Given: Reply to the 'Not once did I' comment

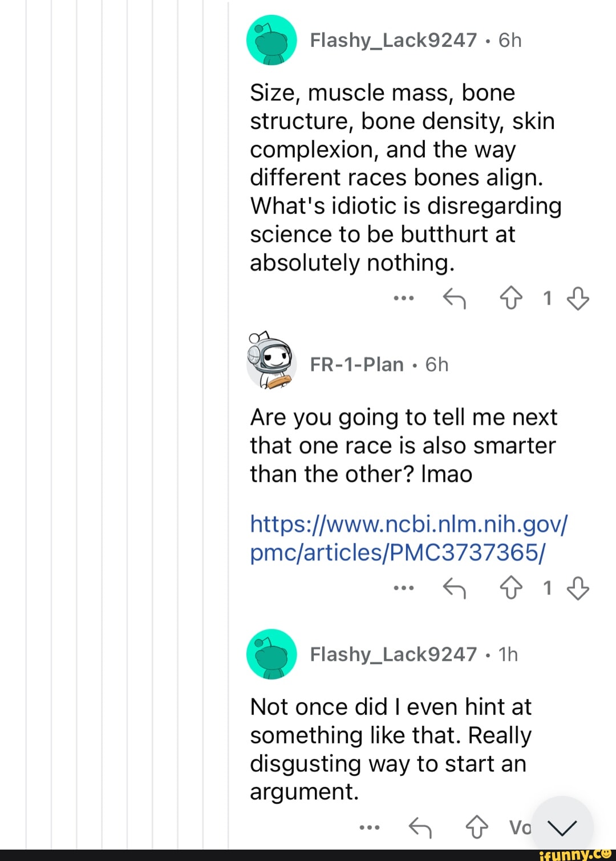Looking at the screenshot, I should (421, 827).
